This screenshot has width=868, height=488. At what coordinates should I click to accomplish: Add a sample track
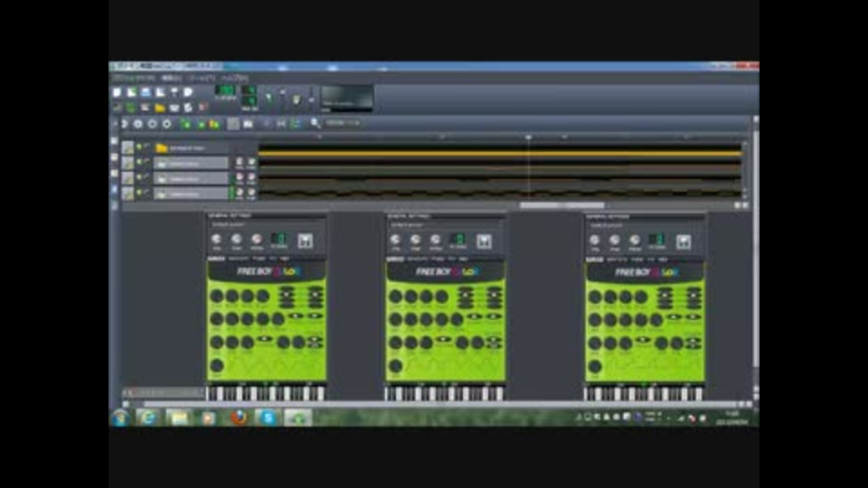(201, 124)
